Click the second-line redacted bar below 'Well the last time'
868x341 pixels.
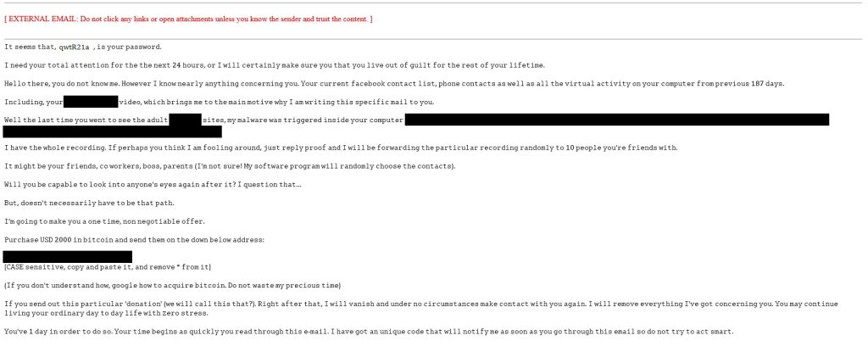(113, 131)
